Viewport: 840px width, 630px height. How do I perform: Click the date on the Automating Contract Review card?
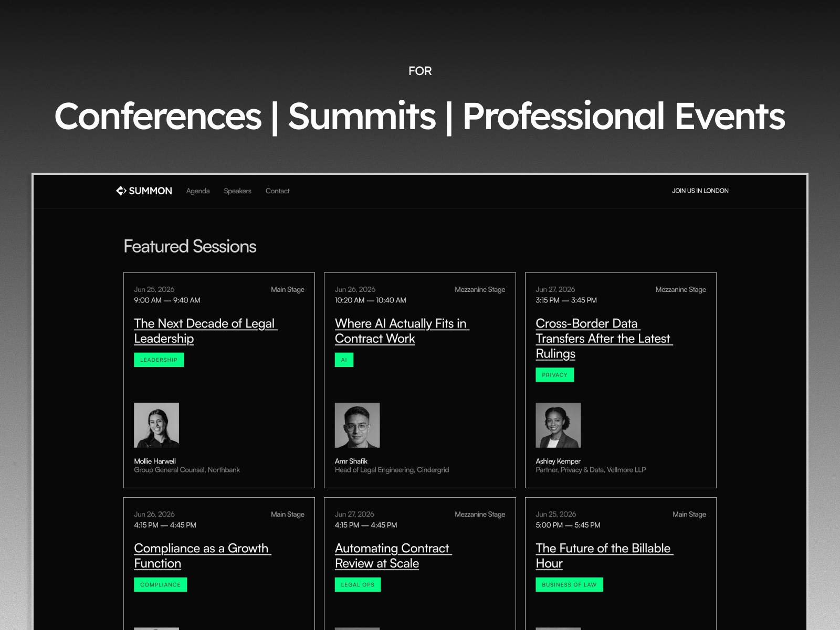[354, 514]
